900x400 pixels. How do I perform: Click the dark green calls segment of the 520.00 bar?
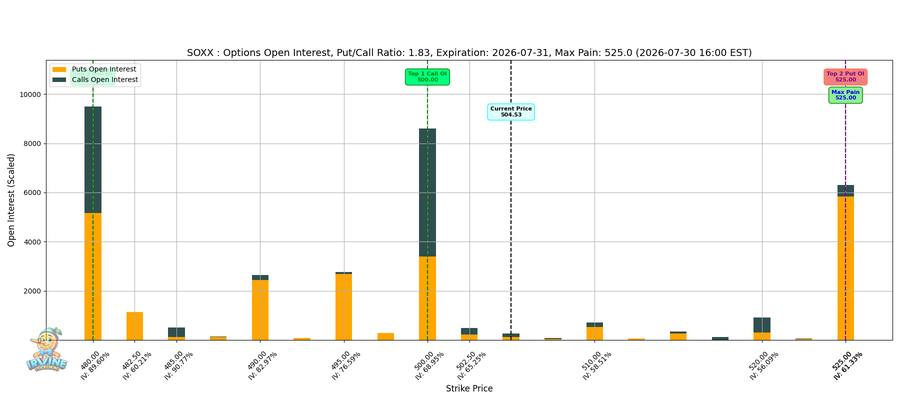762,325
